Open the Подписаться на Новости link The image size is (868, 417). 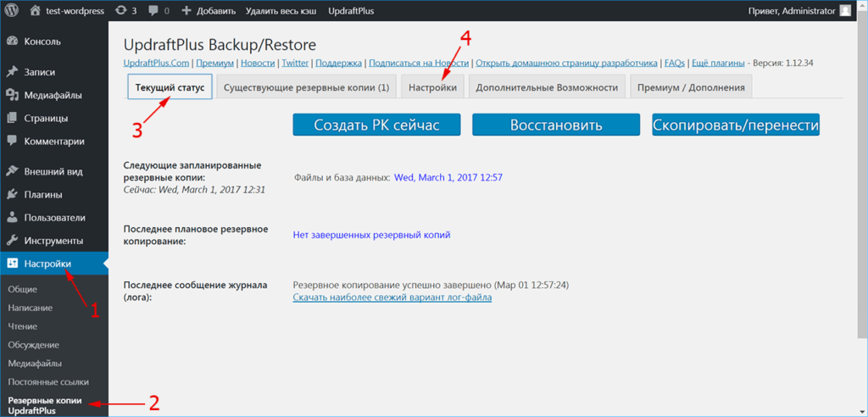tap(419, 63)
